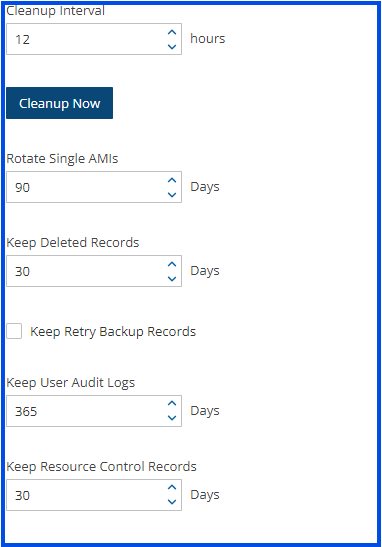Click the hours unit text
This screenshot has height=547, width=382.
[208, 39]
